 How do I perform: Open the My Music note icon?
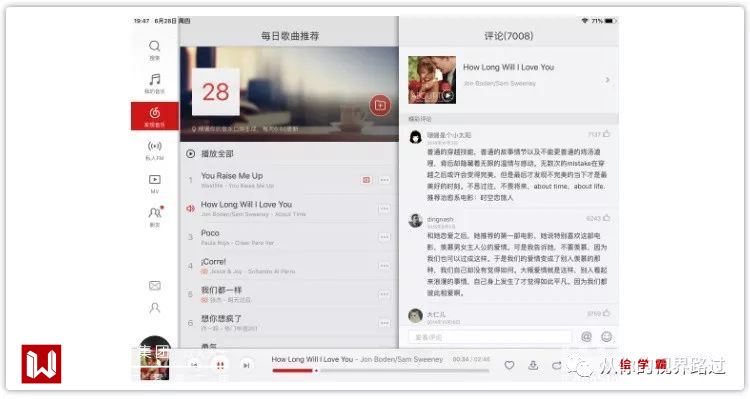pyautogui.click(x=154, y=79)
